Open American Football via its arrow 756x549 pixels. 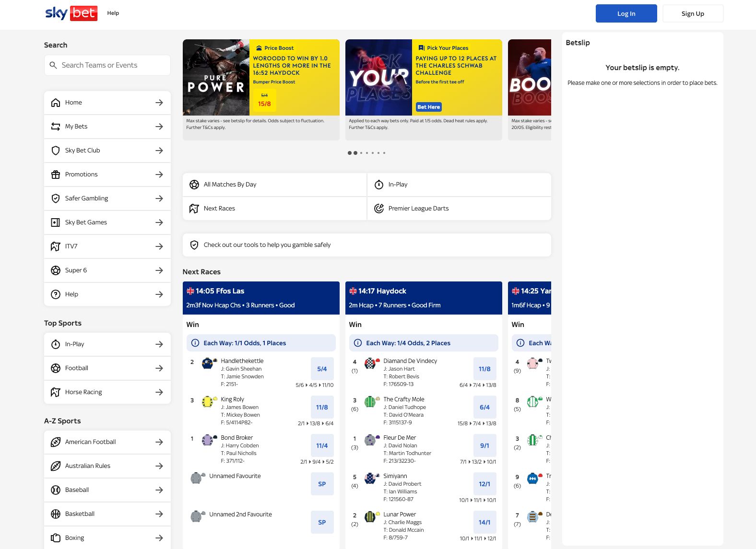(x=159, y=442)
